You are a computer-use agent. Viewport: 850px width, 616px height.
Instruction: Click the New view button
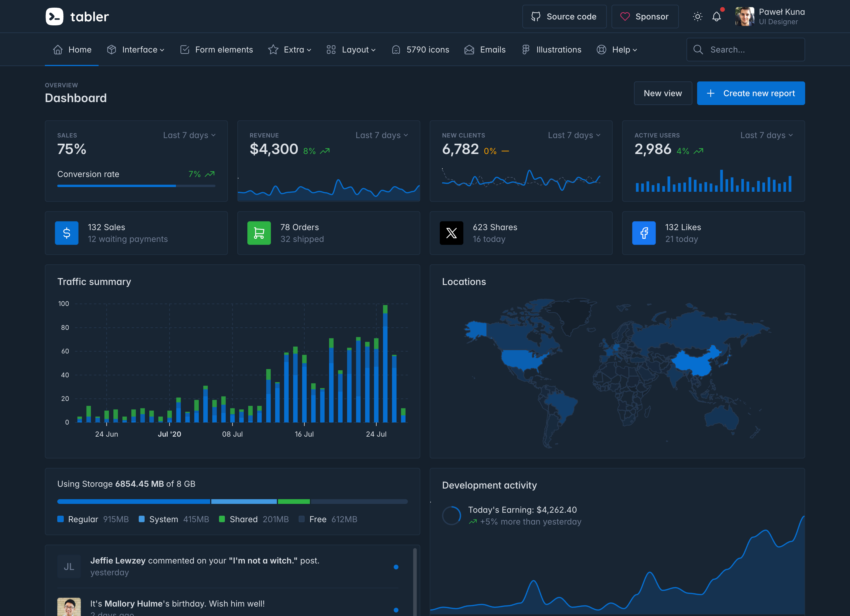(x=663, y=93)
